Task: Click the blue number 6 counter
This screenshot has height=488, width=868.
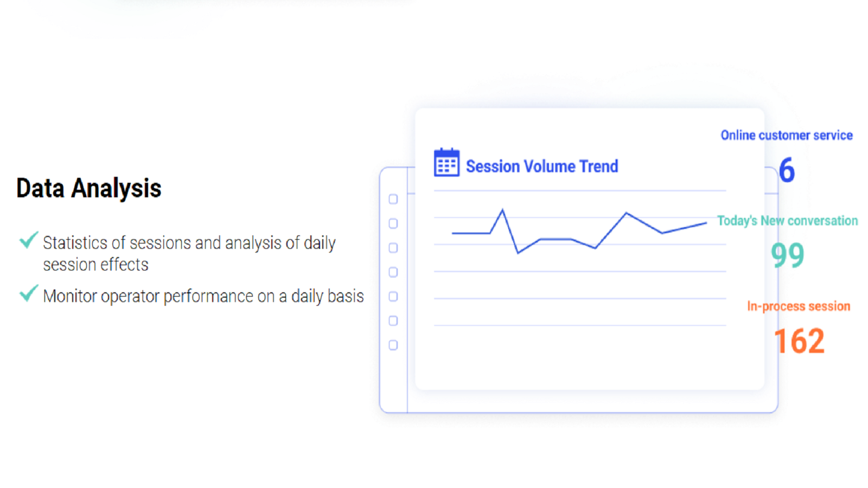Action: click(787, 170)
